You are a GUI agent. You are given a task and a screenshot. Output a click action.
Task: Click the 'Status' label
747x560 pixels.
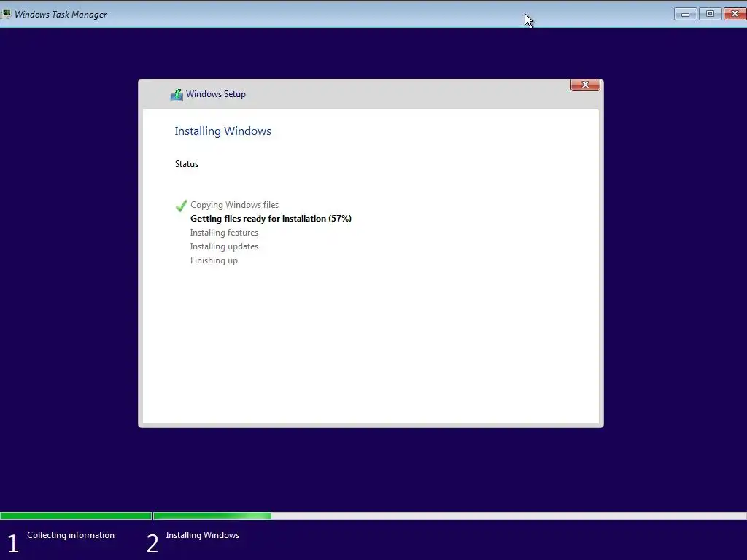click(x=186, y=164)
